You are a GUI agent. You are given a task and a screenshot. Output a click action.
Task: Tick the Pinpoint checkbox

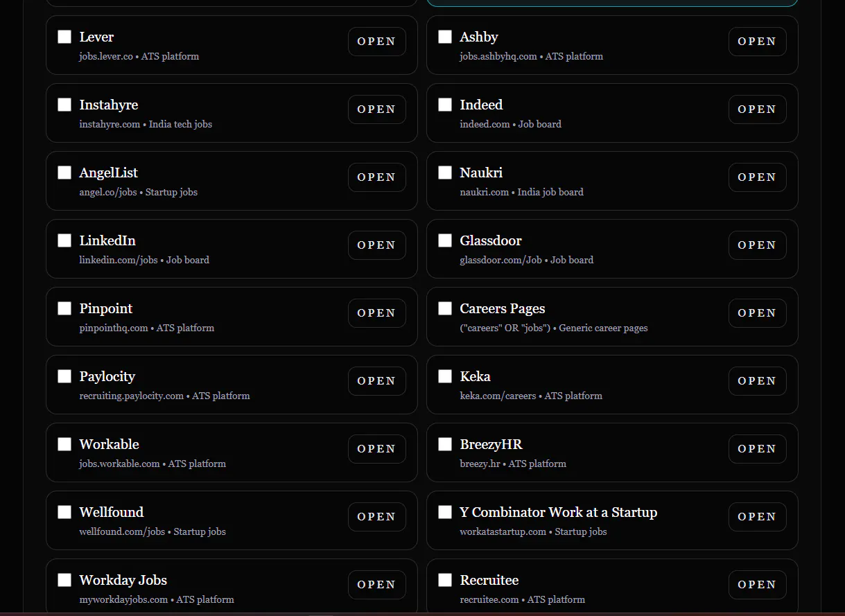[64, 308]
